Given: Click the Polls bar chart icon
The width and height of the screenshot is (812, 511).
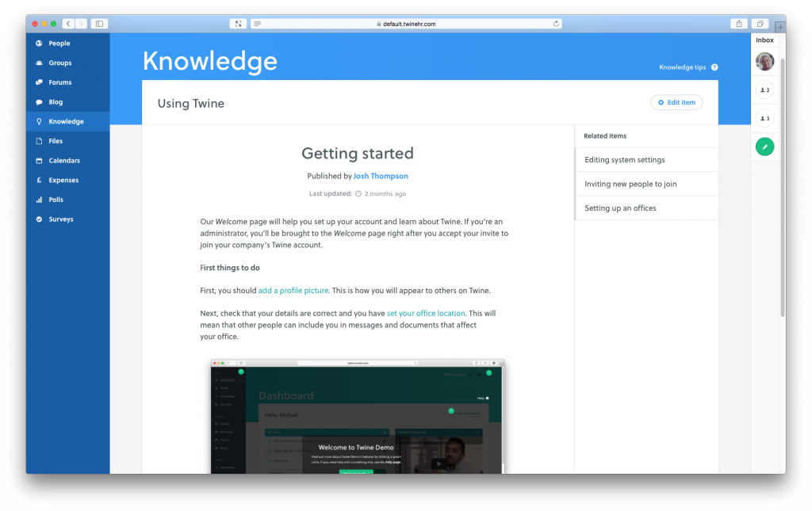Looking at the screenshot, I should pos(39,200).
